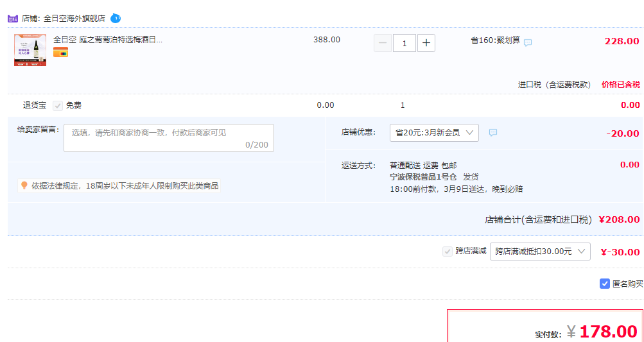
Task: Click 进口税（含运费税款） label
Action: coord(555,85)
